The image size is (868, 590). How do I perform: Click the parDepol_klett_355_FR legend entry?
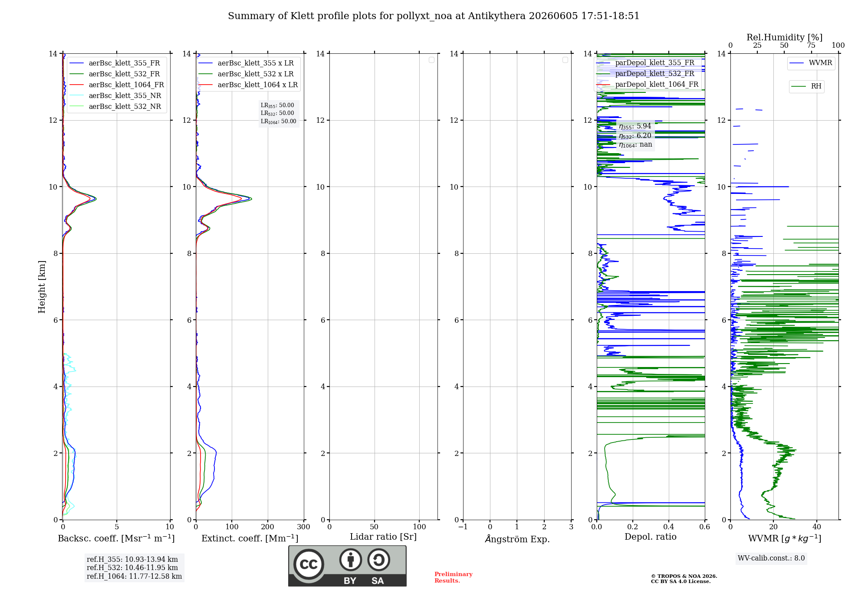pyautogui.click(x=646, y=63)
